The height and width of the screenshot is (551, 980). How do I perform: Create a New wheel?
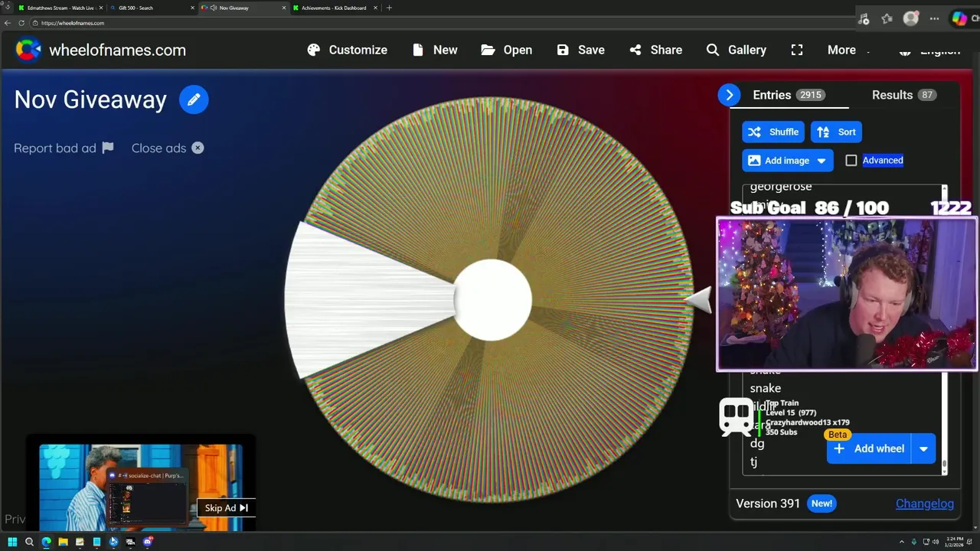point(435,50)
